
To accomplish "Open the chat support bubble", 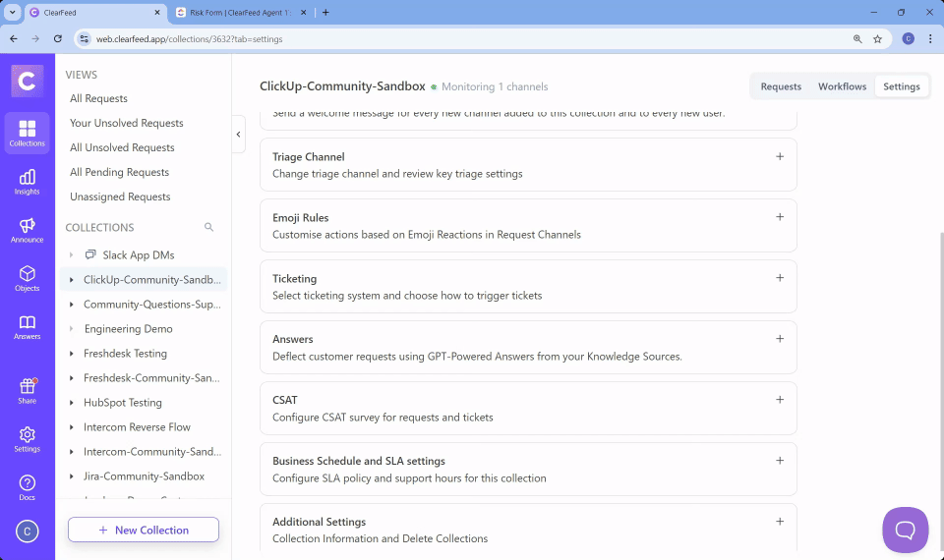I will 905,531.
